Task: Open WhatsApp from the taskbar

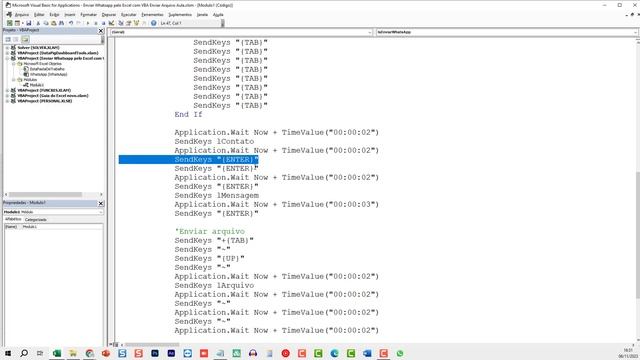Action: (400, 353)
